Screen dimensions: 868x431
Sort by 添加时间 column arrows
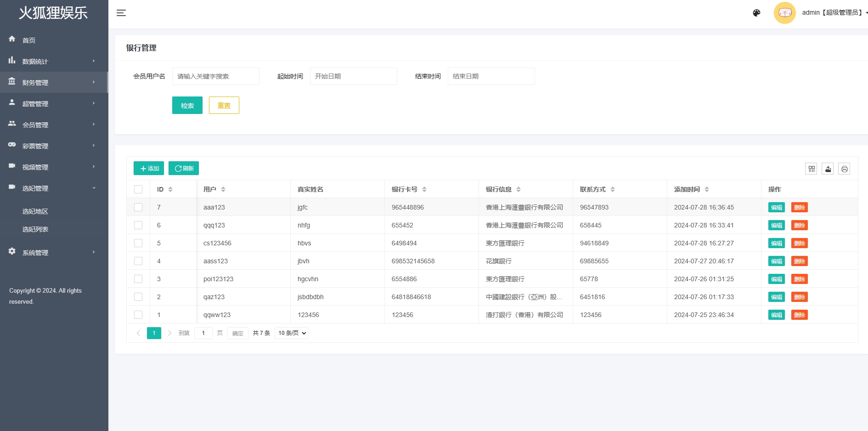coord(707,189)
